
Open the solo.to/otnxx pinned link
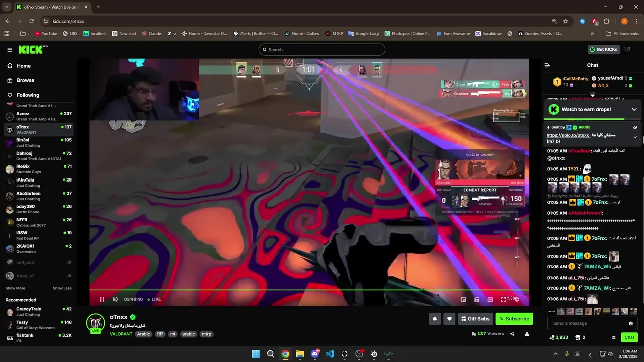pyautogui.click(x=569, y=135)
